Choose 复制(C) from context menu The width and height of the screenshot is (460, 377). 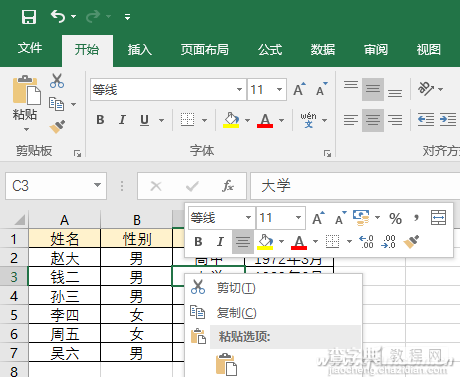[273, 313]
